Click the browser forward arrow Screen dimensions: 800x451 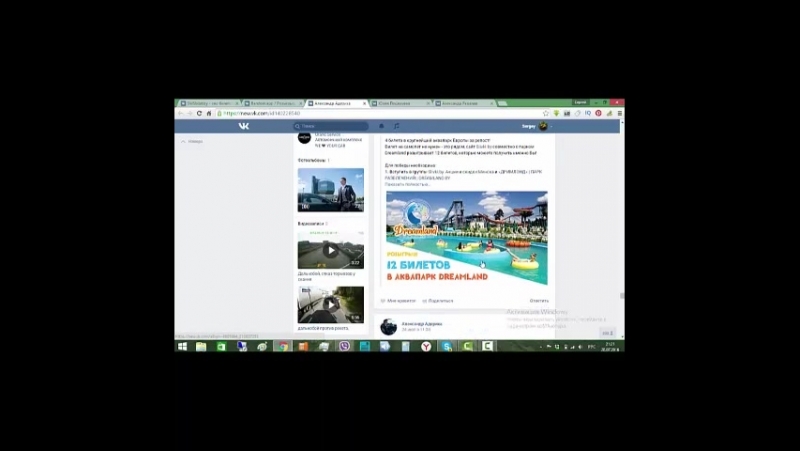pyautogui.click(x=189, y=113)
